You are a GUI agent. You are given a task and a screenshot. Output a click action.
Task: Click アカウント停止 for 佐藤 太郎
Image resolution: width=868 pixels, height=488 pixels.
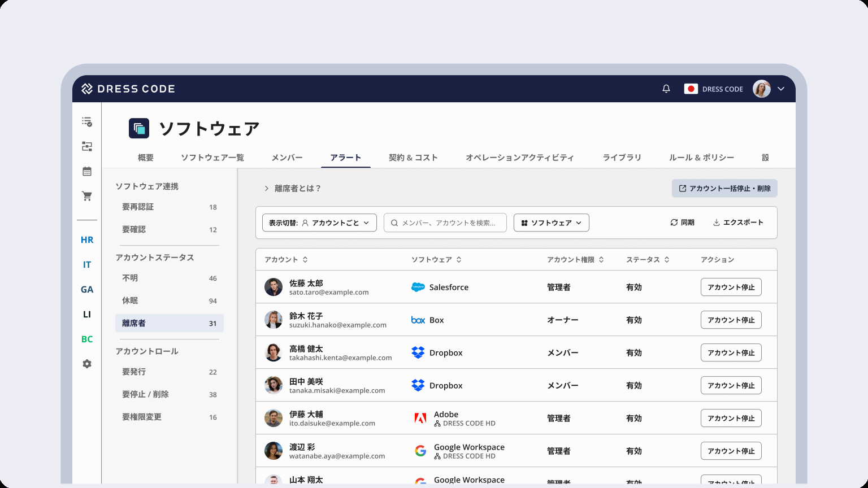731,287
